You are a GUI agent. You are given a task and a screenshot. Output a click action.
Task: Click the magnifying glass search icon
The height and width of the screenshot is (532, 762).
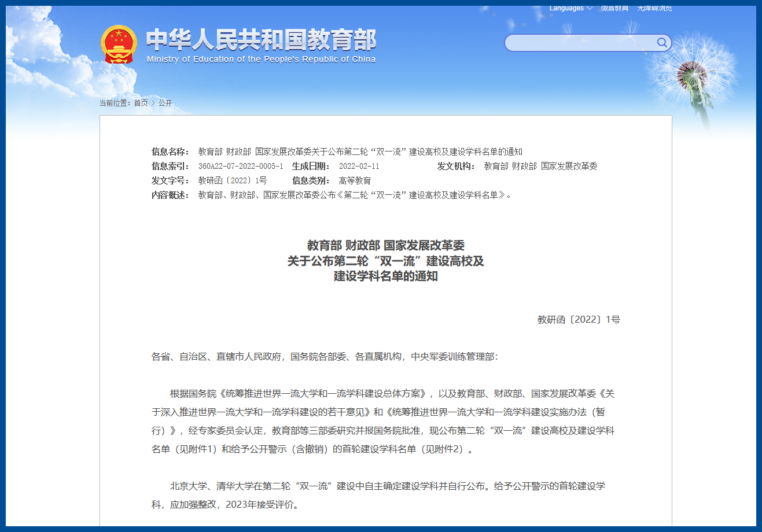tap(662, 43)
